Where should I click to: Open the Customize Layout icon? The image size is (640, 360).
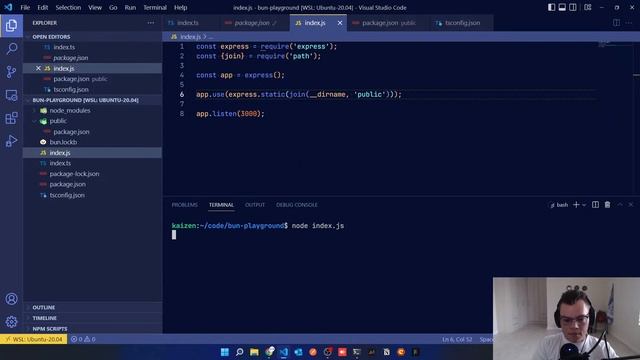pos(588,7)
